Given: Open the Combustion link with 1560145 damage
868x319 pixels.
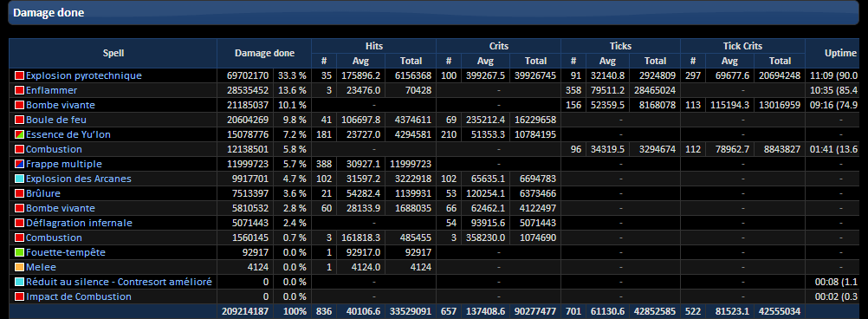Looking at the screenshot, I should point(54,238).
